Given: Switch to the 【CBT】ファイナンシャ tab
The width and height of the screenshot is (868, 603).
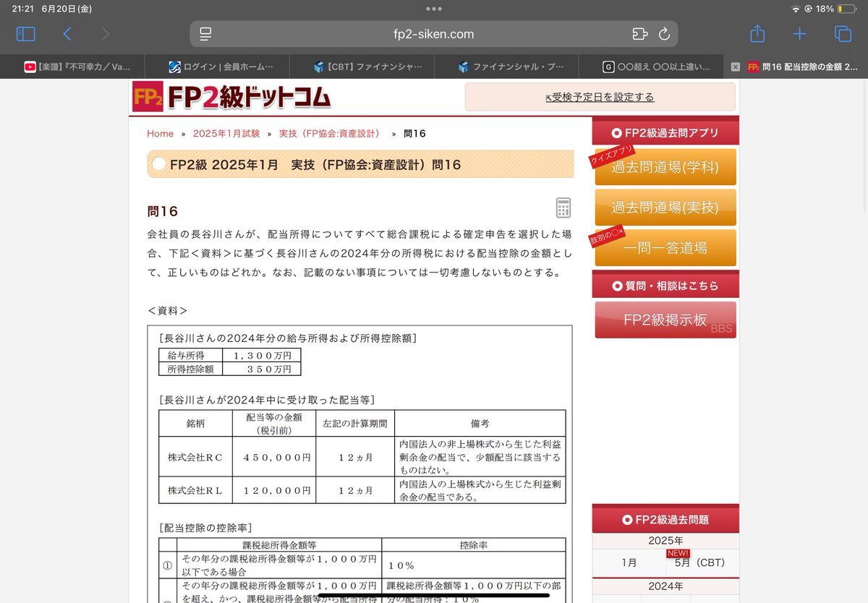Looking at the screenshot, I should [x=362, y=67].
